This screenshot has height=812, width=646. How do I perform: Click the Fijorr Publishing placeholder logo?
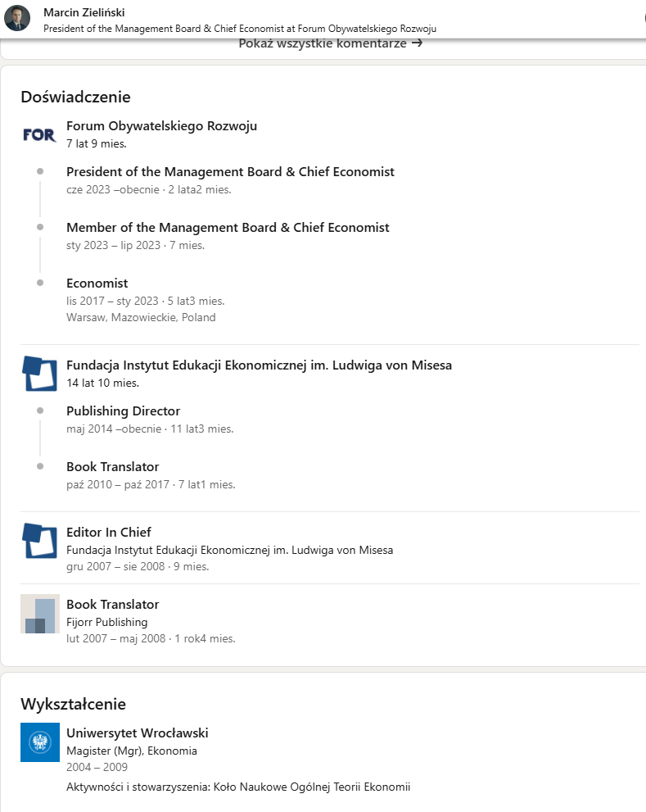pos(39,614)
